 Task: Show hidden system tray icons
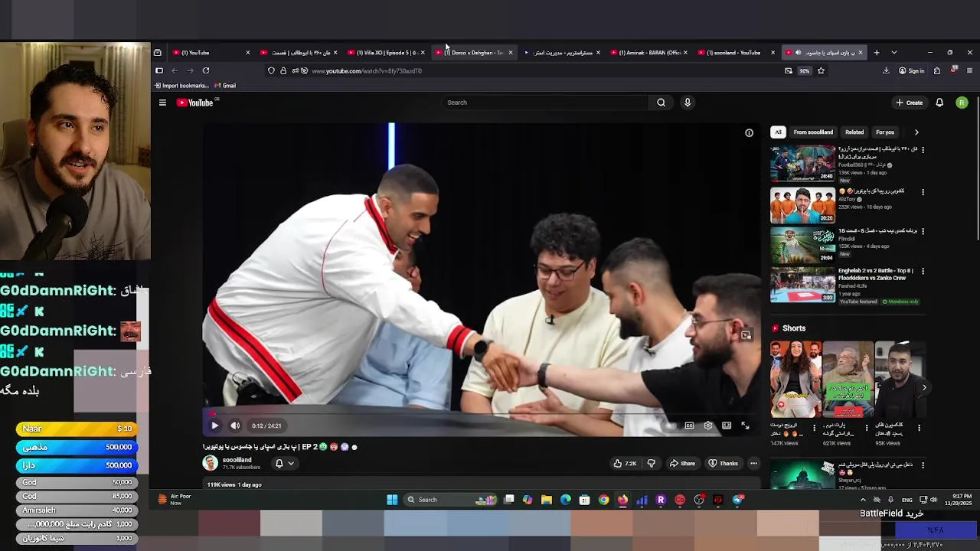coord(863,500)
